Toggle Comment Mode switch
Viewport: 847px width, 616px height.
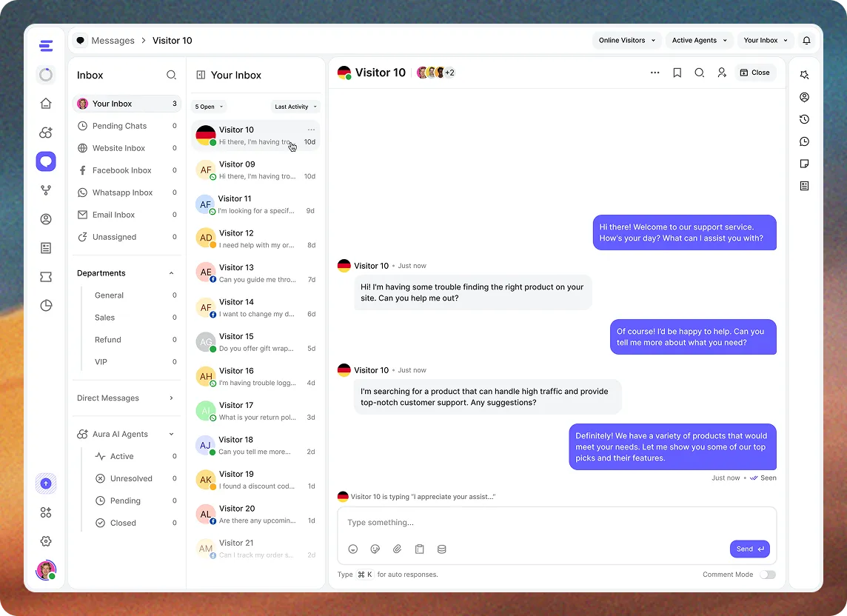(768, 575)
